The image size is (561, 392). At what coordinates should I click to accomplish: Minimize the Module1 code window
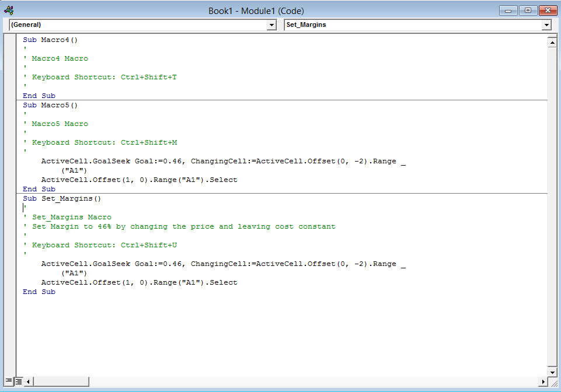(x=508, y=10)
